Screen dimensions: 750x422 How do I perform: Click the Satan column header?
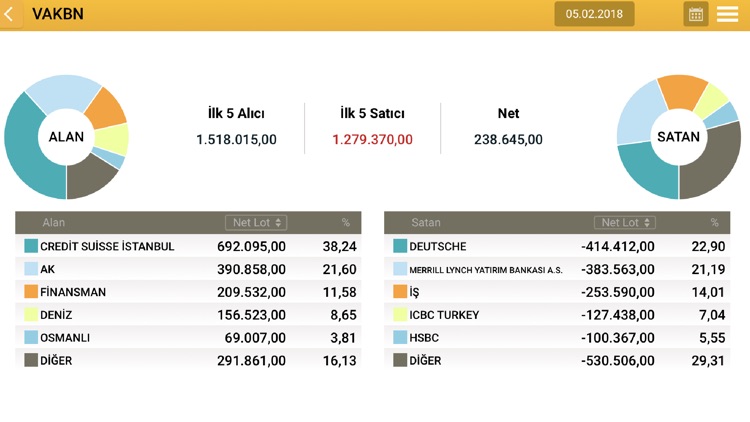426,222
